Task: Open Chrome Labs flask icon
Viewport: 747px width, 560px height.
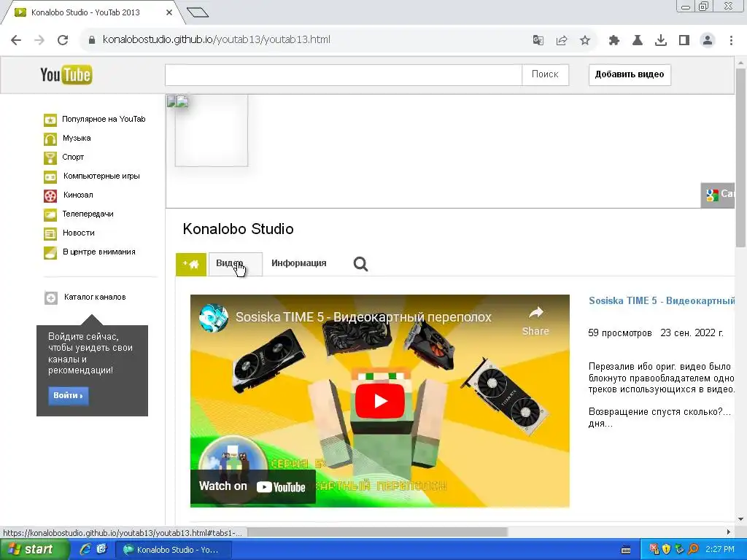Action: tap(638, 41)
